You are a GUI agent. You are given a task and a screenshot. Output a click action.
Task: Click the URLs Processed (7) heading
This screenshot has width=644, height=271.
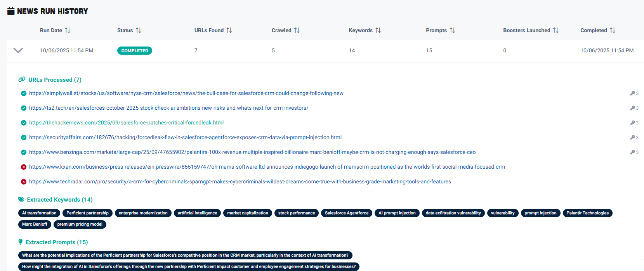click(x=55, y=79)
